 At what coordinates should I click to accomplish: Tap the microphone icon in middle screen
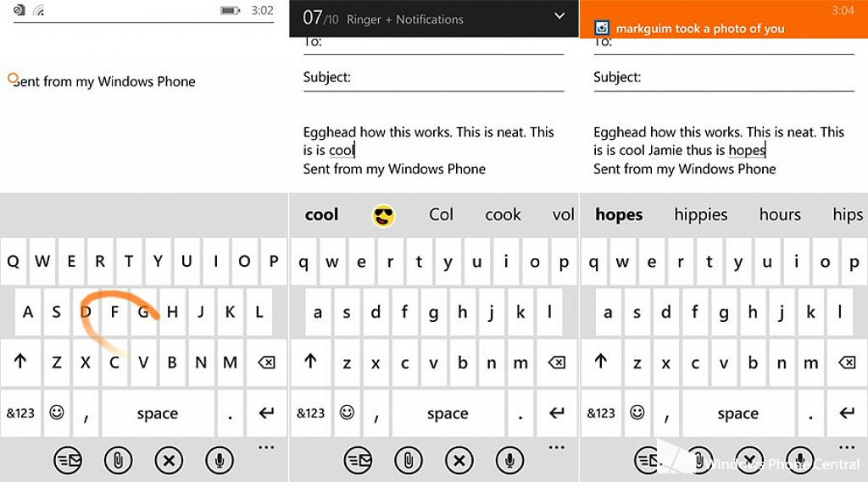[509, 461]
